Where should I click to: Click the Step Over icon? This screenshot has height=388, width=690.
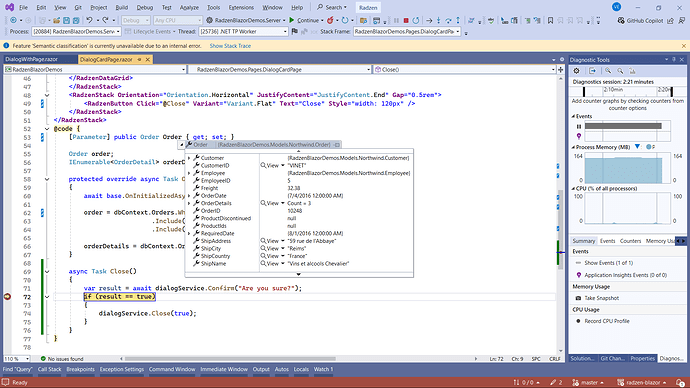click(x=448, y=20)
